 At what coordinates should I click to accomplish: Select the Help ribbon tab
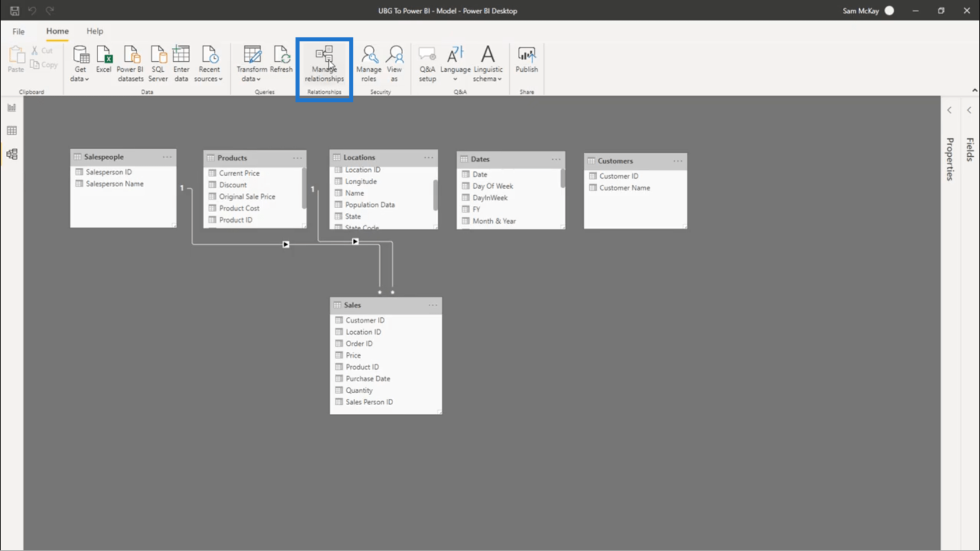tap(95, 31)
